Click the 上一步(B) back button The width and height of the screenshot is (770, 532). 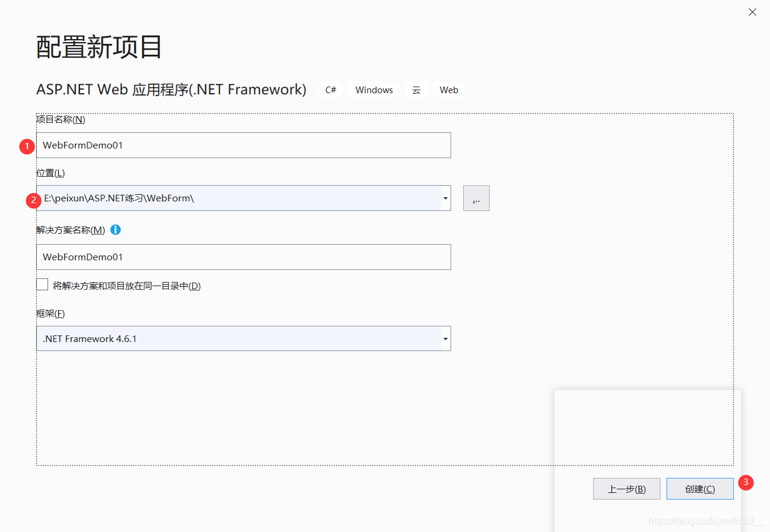[x=627, y=489]
